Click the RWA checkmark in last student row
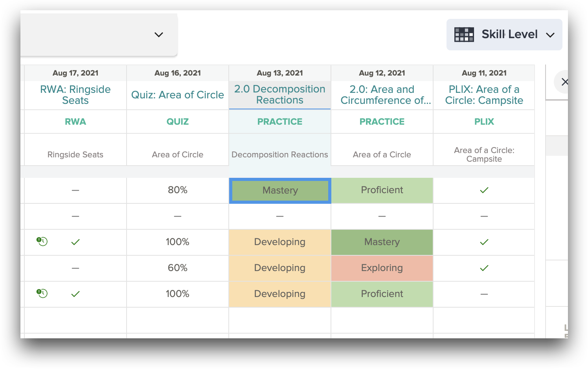Viewport: 588px width, 369px height. 75,294
